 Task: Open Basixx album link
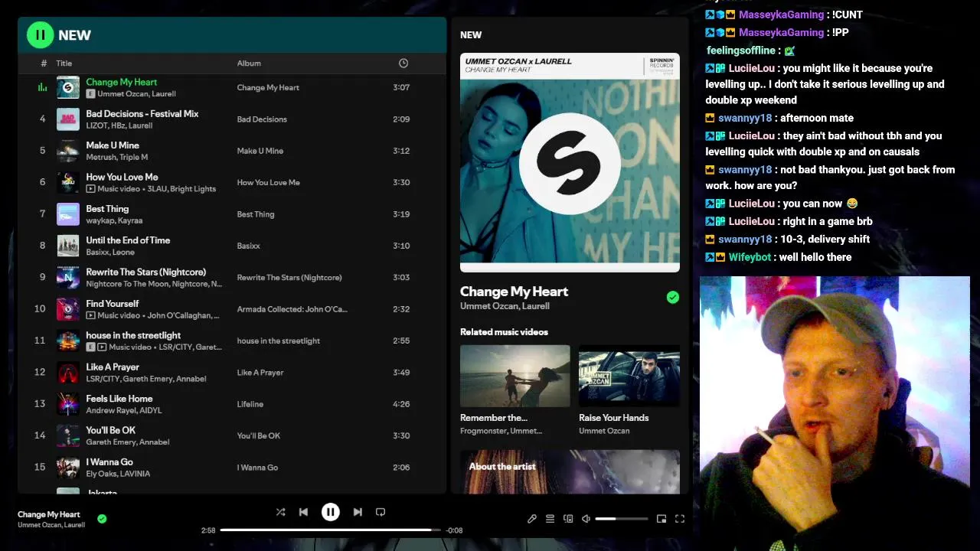[x=249, y=246]
